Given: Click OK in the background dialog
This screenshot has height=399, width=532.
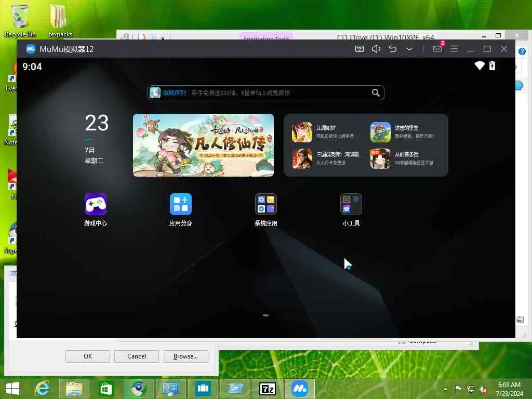Looking at the screenshot, I should point(87,356).
